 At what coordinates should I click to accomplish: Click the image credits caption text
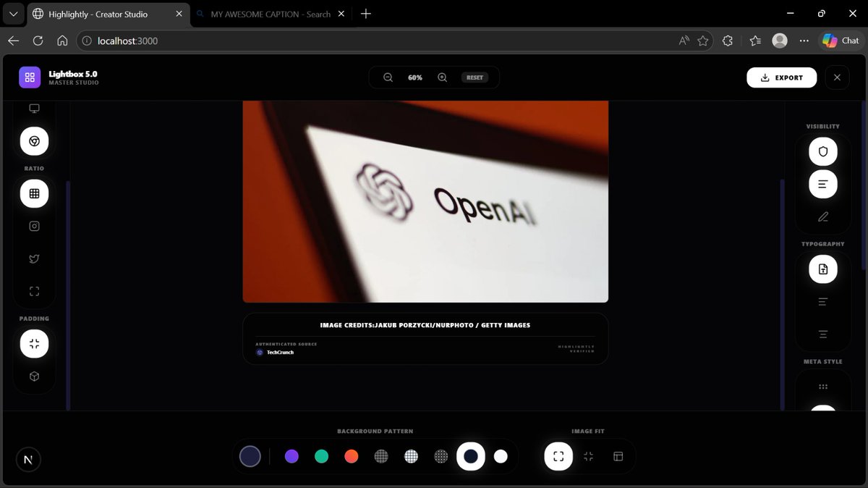click(425, 325)
